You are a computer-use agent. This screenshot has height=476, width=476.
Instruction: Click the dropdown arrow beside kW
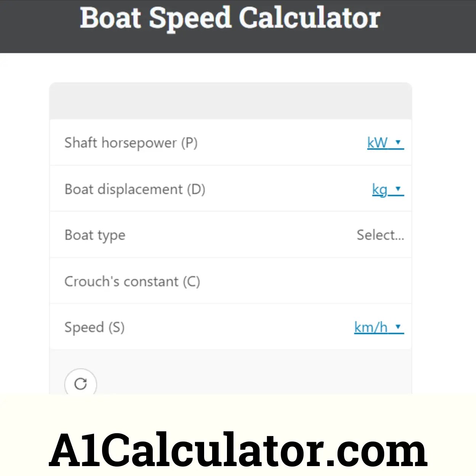(398, 143)
